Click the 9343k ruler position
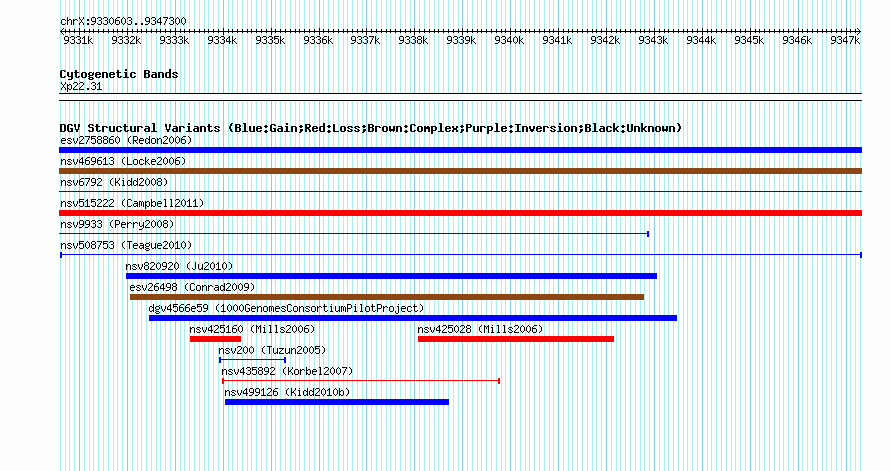 [x=653, y=40]
